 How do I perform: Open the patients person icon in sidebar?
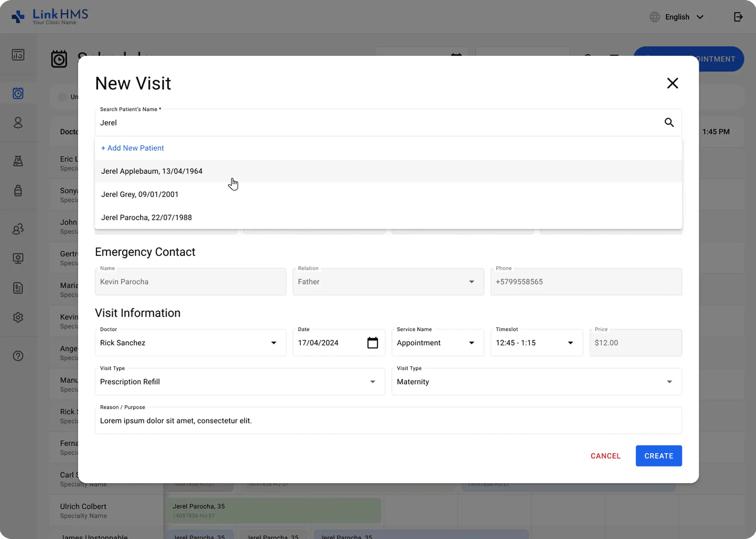(x=18, y=123)
